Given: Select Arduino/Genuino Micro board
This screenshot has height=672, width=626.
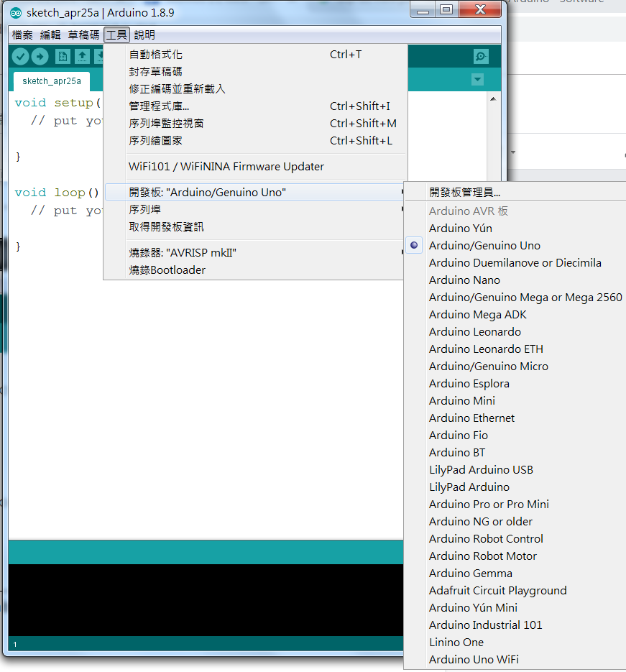Looking at the screenshot, I should click(515, 367).
